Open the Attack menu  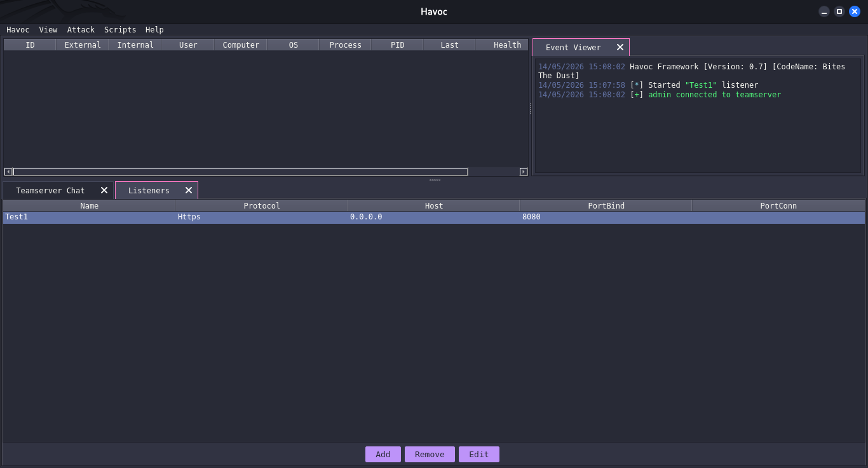click(81, 30)
